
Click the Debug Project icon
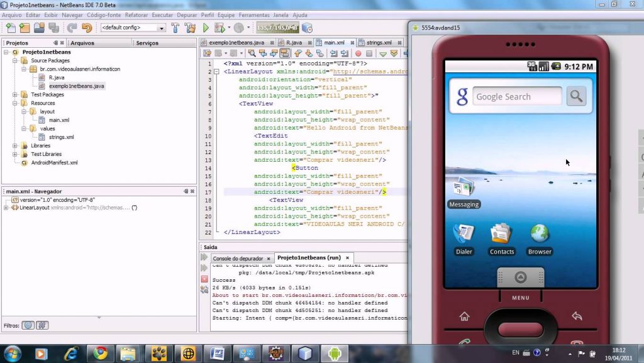[x=219, y=28]
